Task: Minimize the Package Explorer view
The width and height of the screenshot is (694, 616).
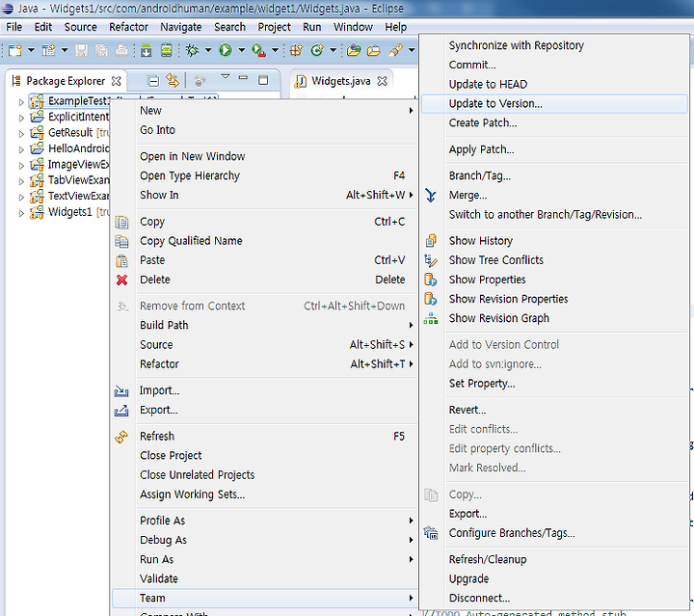Action: click(243, 78)
